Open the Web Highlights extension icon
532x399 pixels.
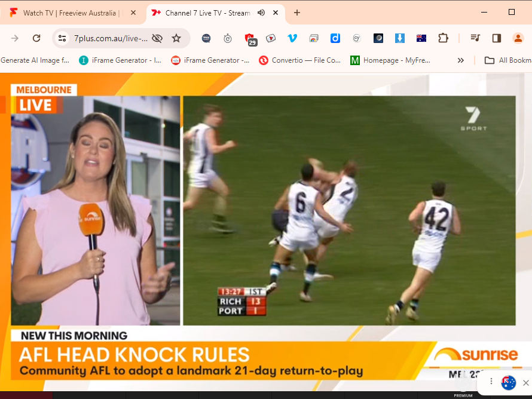206,38
